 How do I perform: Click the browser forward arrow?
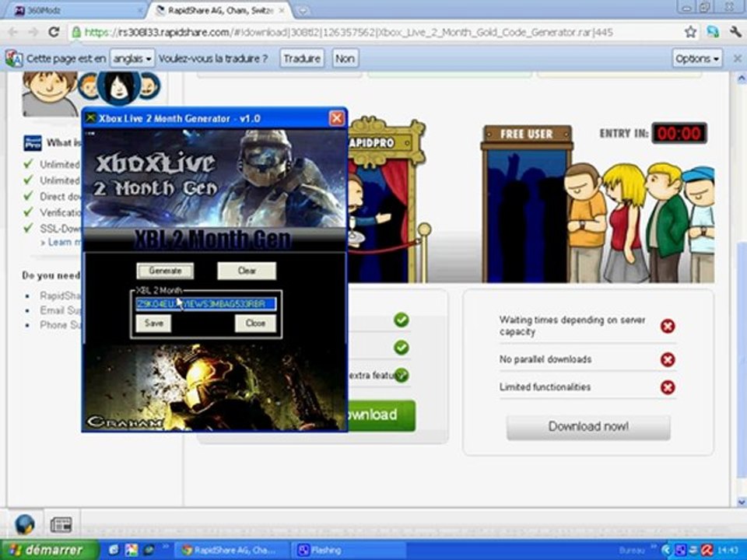point(33,33)
